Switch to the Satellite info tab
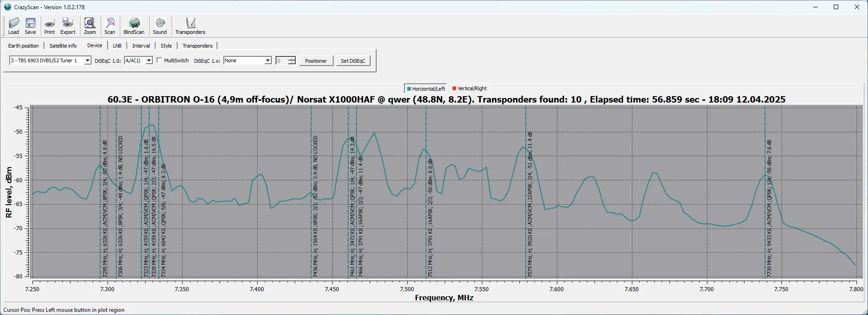868x315 pixels. (x=63, y=46)
